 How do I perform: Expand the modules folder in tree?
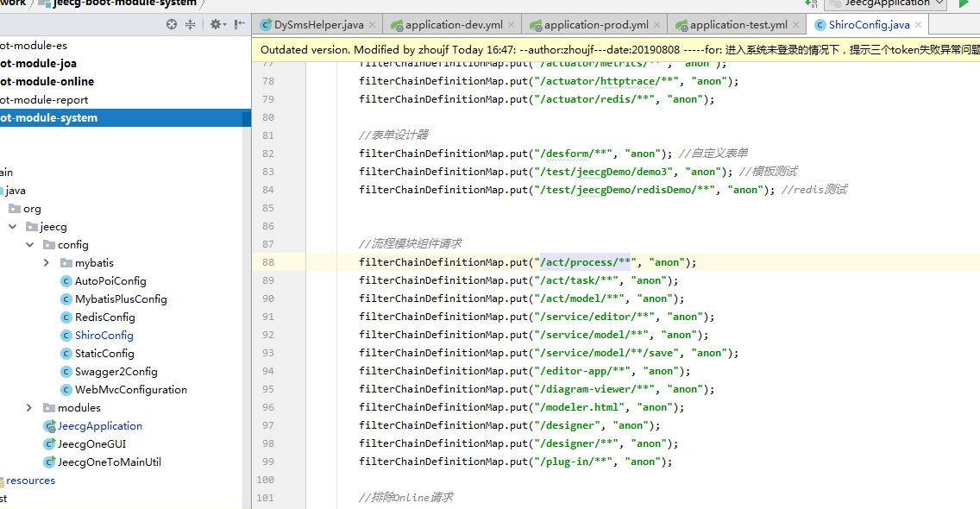pyautogui.click(x=29, y=408)
